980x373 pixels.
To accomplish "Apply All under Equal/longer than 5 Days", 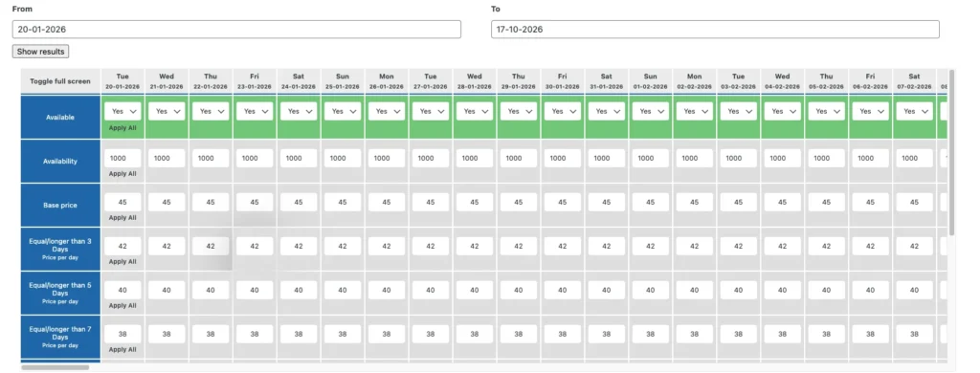I will pyautogui.click(x=122, y=305).
